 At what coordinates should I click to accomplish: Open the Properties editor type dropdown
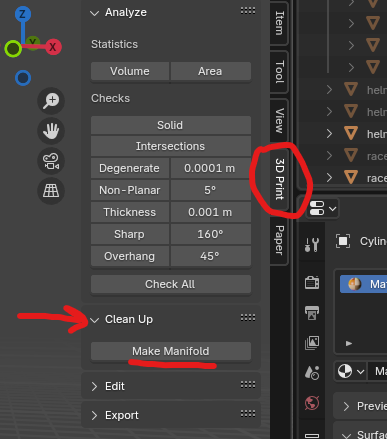323,209
